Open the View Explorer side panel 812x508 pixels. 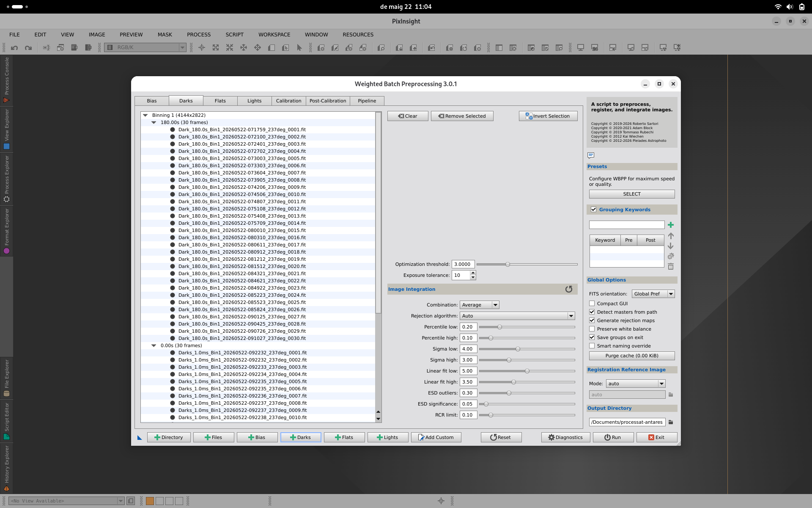tap(6, 129)
